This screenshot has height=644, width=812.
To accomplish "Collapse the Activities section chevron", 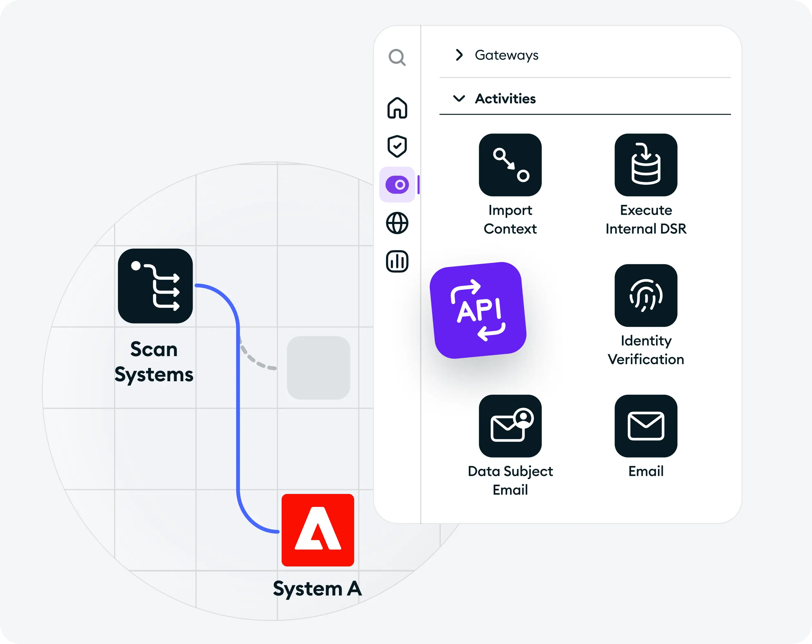I will [459, 99].
